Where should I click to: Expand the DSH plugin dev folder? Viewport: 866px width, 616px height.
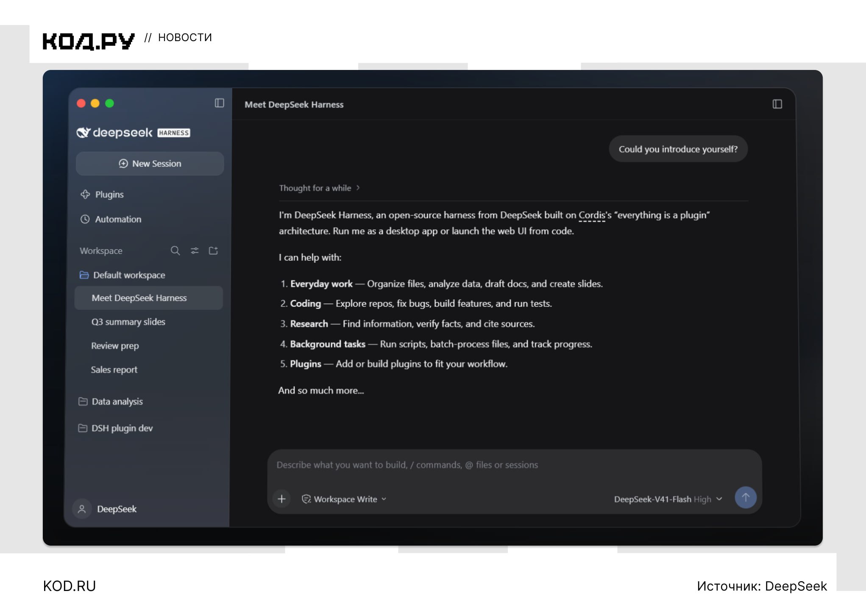point(115,428)
